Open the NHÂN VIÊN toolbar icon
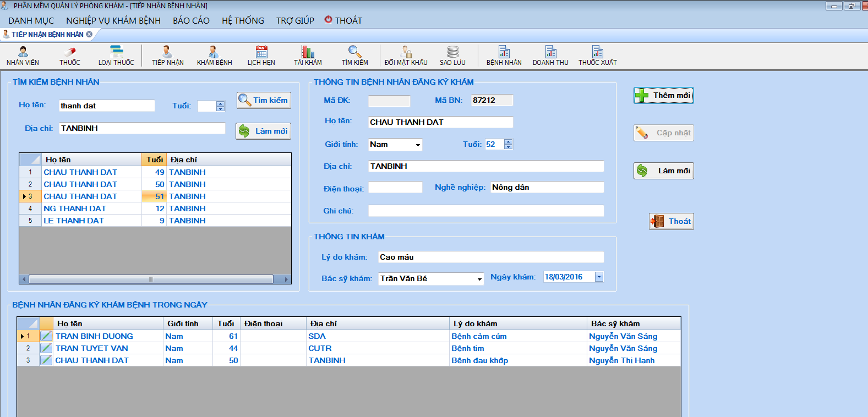The height and width of the screenshot is (417, 868). click(x=23, y=56)
